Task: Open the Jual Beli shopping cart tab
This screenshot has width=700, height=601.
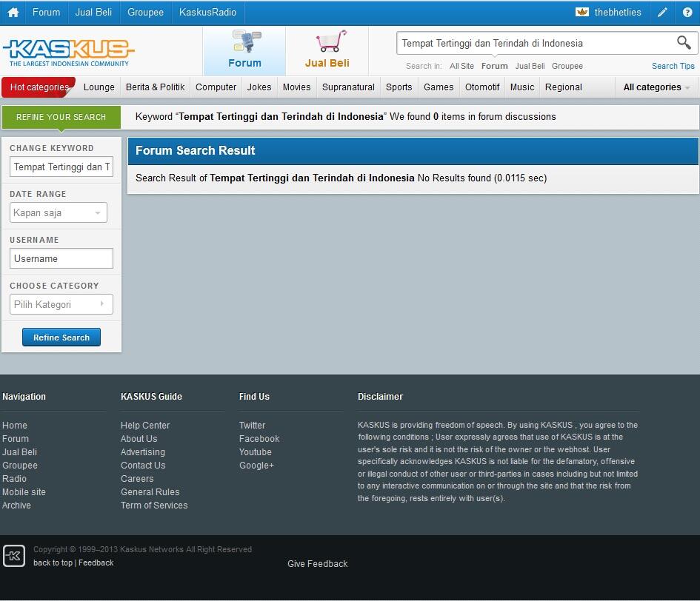Action: [327, 50]
